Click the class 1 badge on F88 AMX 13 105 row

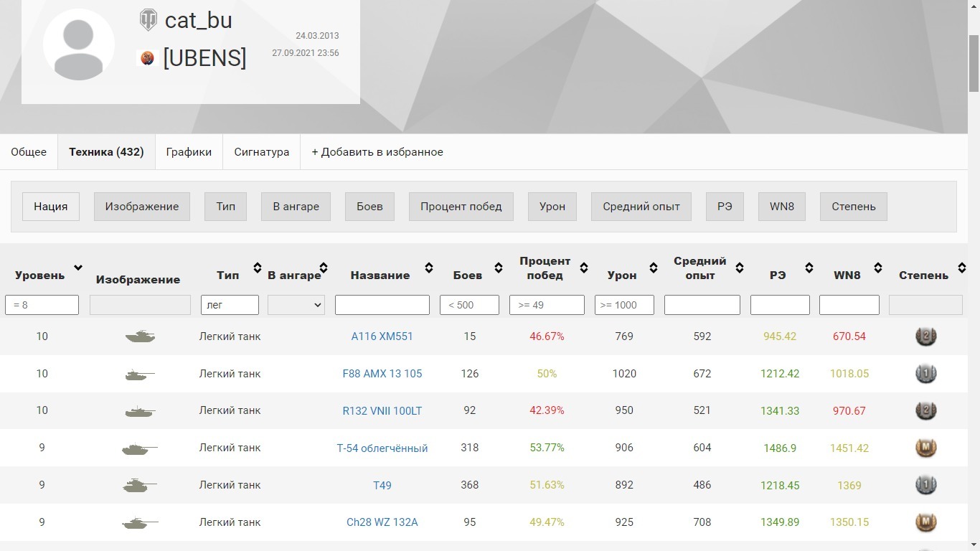point(925,374)
